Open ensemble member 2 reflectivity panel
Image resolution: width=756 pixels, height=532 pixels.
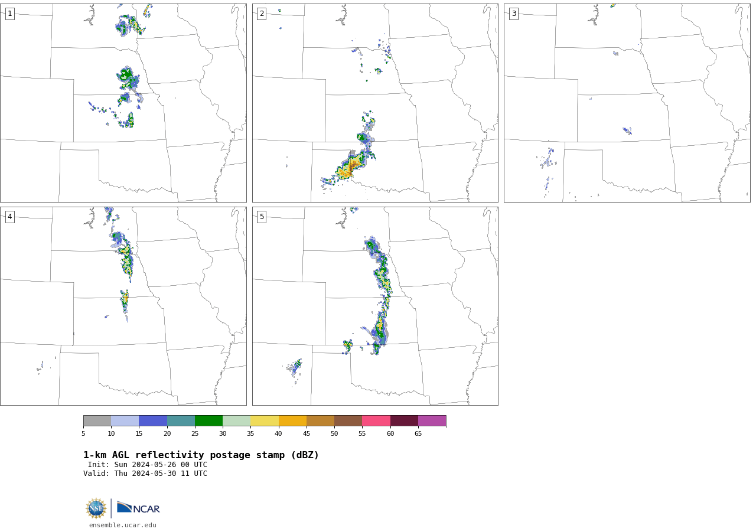coord(375,103)
